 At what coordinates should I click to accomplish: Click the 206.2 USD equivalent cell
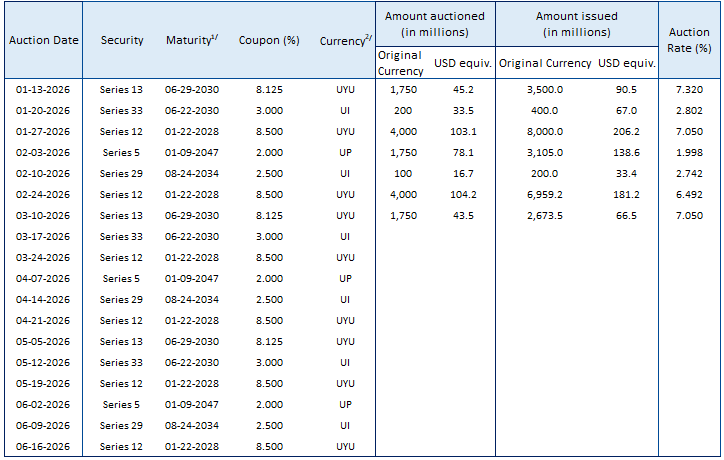[626, 131]
